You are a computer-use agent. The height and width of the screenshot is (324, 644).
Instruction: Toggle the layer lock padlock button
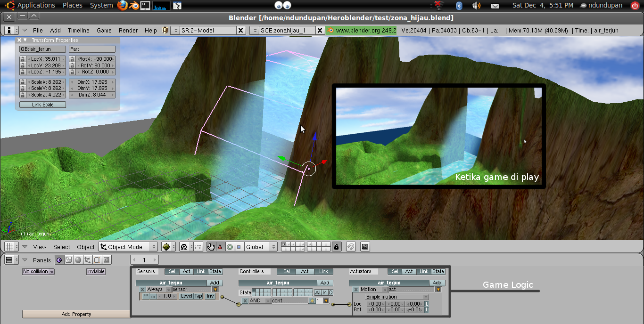click(336, 247)
